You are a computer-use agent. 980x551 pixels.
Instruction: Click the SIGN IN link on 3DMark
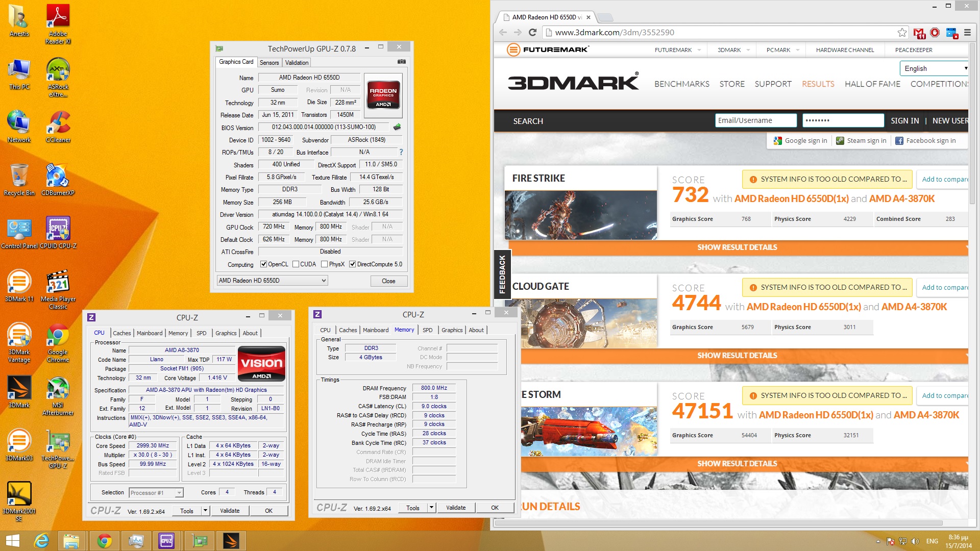pyautogui.click(x=904, y=121)
